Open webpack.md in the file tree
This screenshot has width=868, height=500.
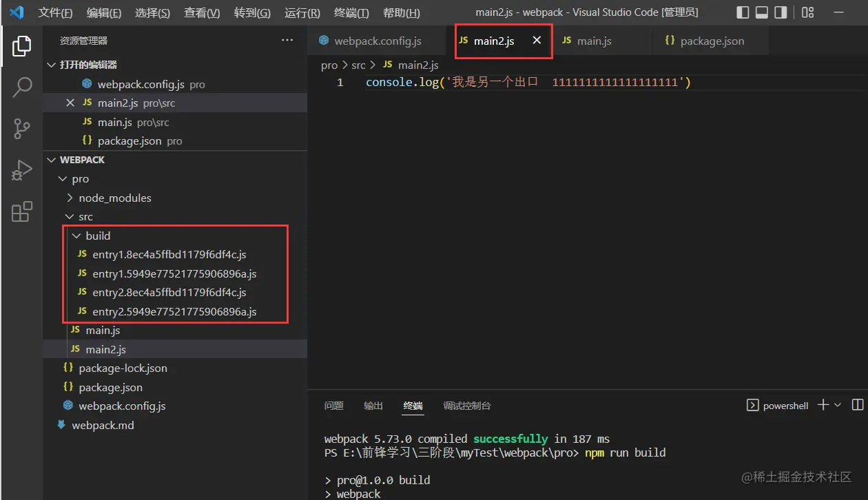[175, 425]
